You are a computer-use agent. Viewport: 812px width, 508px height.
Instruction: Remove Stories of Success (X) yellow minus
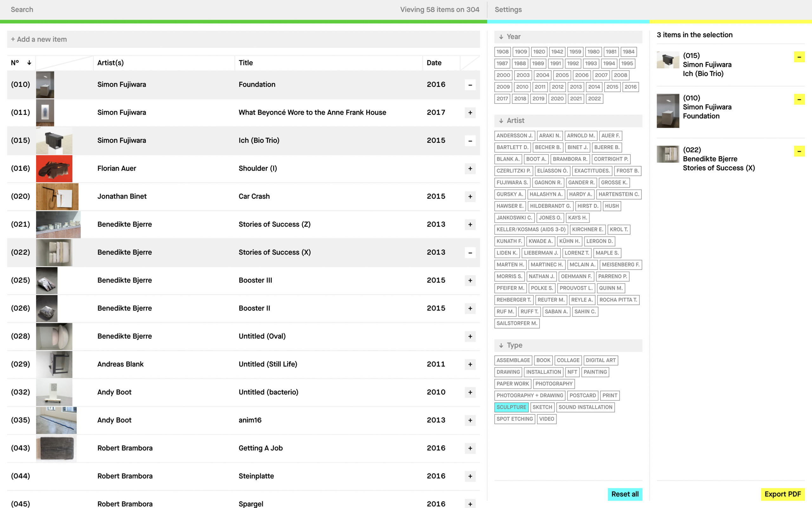point(799,151)
